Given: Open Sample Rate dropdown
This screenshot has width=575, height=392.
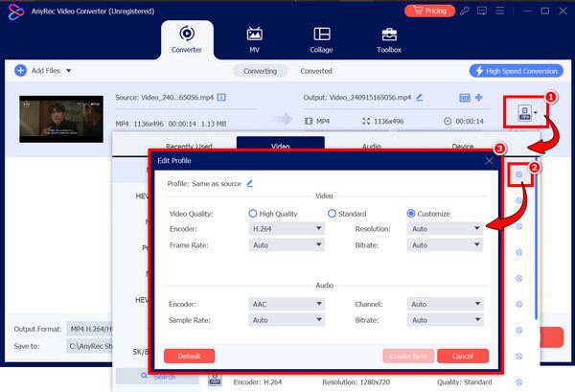Looking at the screenshot, I should click(x=287, y=320).
